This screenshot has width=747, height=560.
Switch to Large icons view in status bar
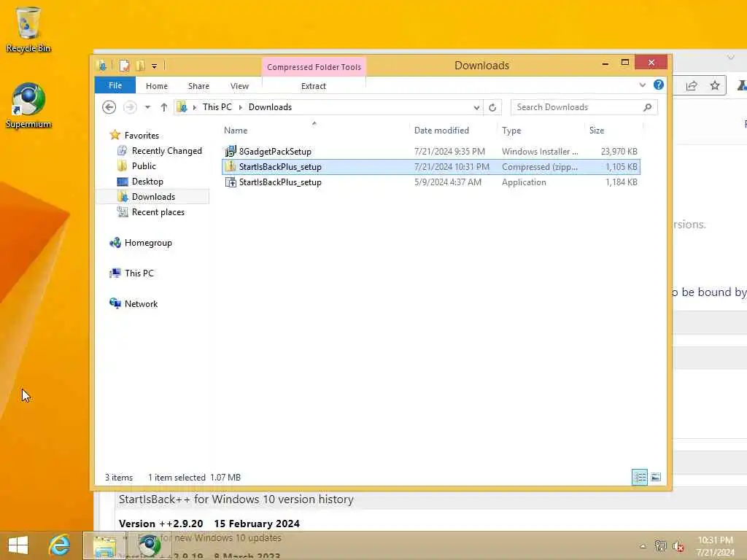(656, 477)
